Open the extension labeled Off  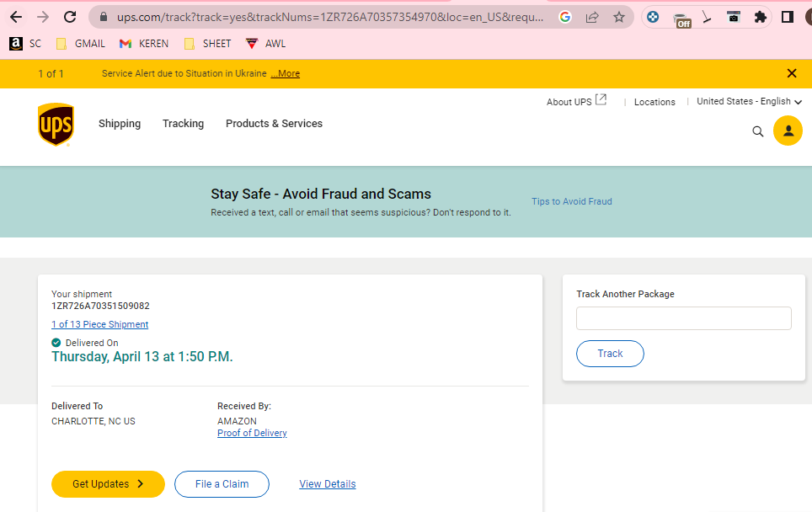click(x=682, y=19)
